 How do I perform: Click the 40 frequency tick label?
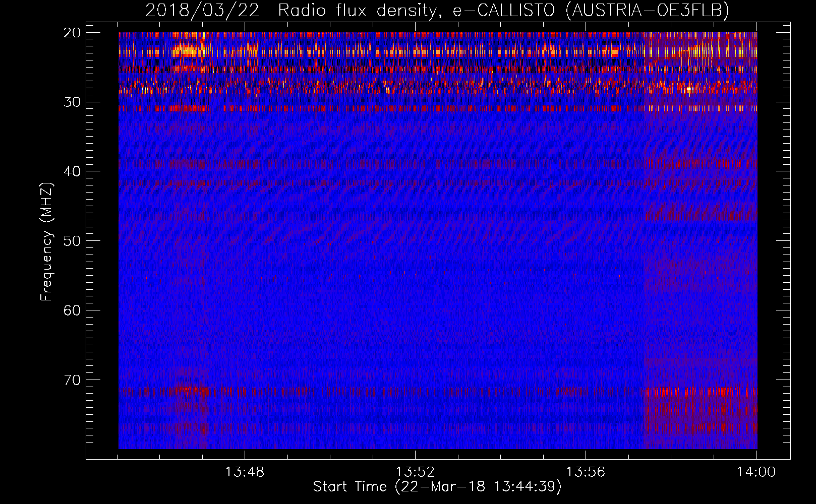[x=72, y=171]
